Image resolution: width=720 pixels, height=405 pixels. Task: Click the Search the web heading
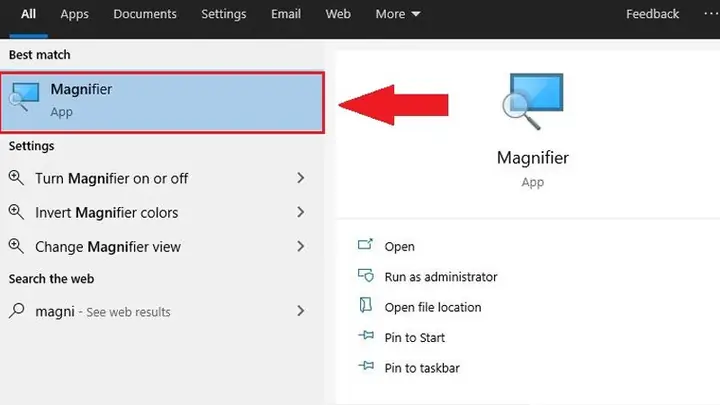click(x=51, y=279)
